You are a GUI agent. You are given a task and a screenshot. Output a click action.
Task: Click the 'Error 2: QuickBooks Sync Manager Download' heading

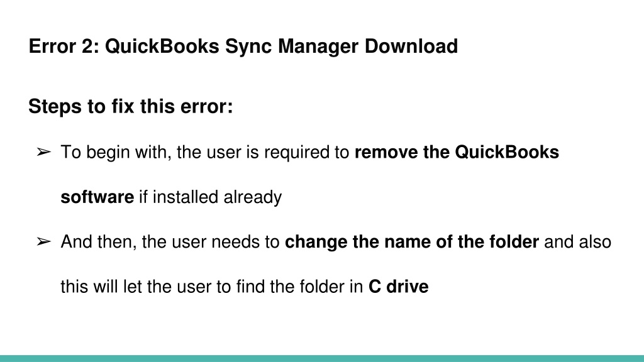[x=243, y=47]
